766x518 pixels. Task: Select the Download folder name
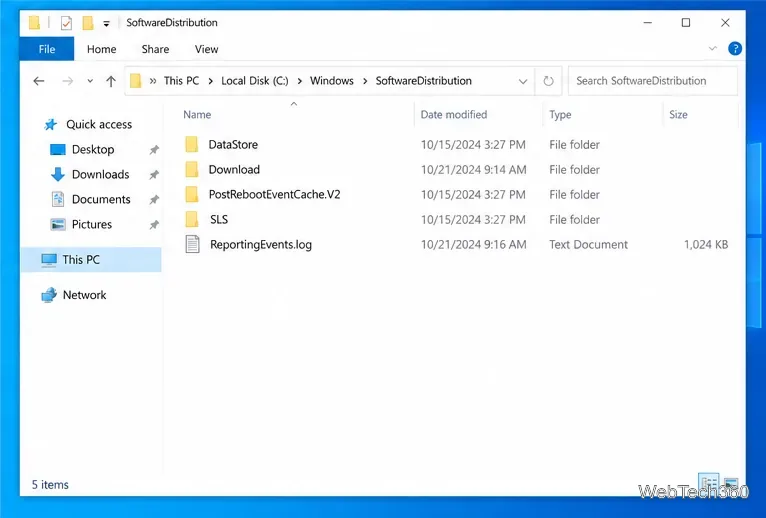(x=234, y=169)
